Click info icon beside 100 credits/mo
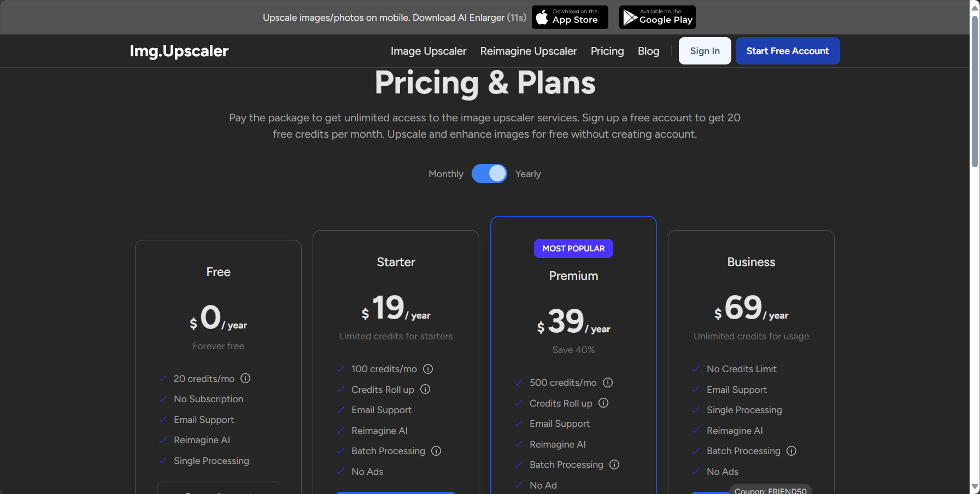The image size is (980, 494). tap(428, 369)
